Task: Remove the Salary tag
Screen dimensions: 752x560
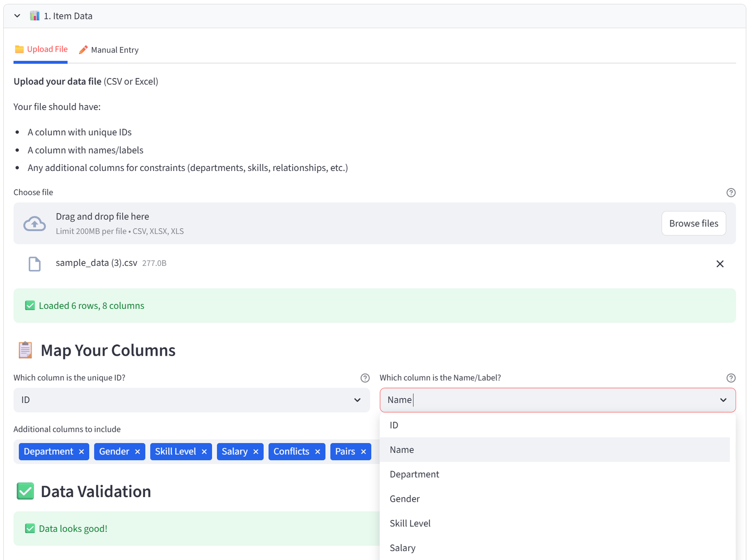Action: tap(256, 452)
